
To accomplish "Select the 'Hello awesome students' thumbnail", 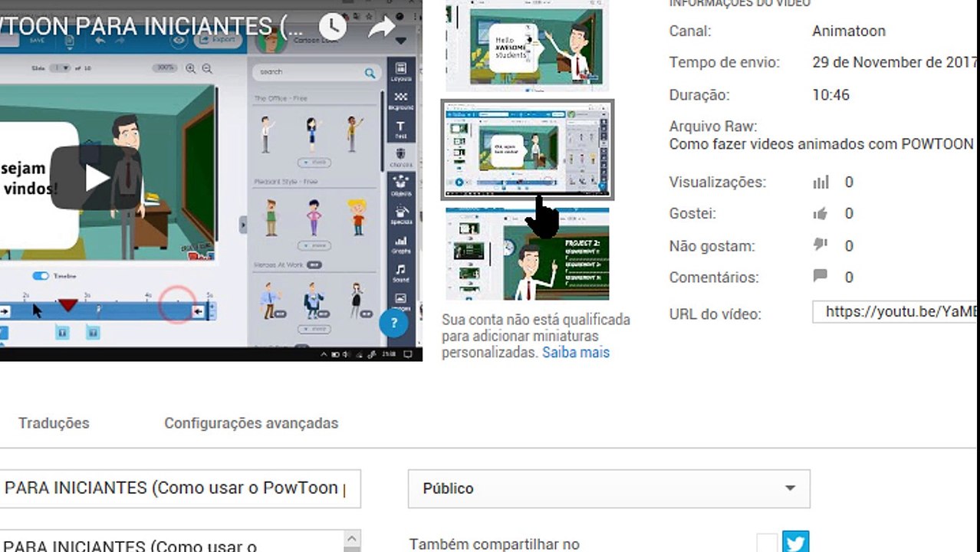I will click(528, 44).
